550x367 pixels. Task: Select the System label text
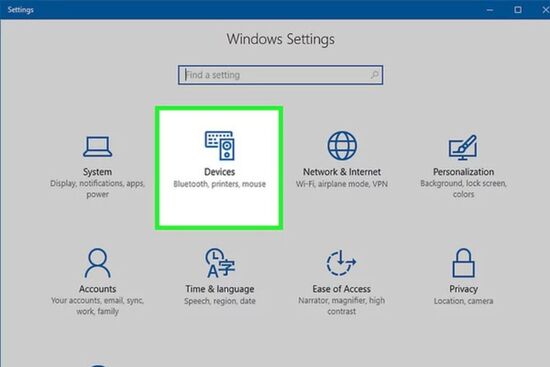(98, 172)
